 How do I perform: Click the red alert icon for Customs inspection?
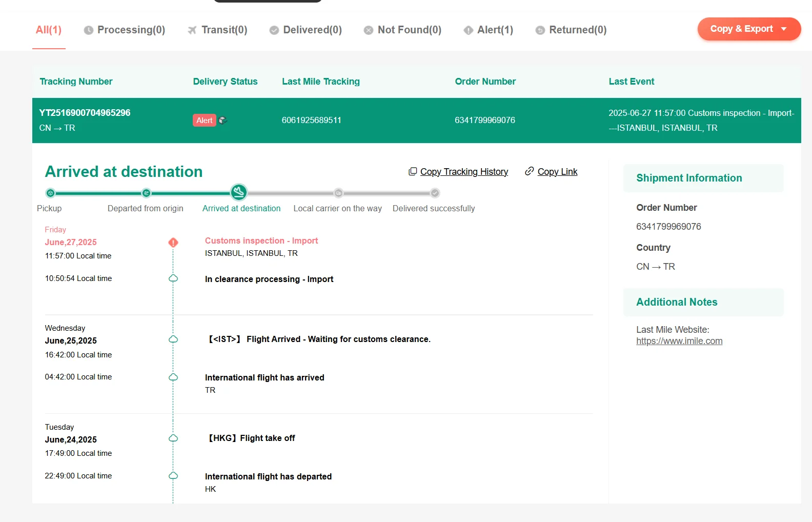coord(173,242)
